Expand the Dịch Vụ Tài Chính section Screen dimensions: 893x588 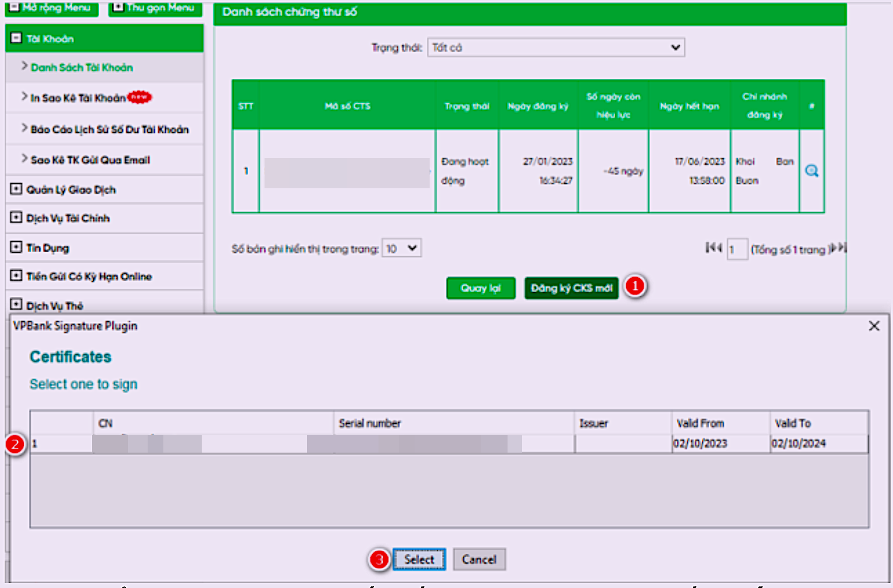(16, 218)
